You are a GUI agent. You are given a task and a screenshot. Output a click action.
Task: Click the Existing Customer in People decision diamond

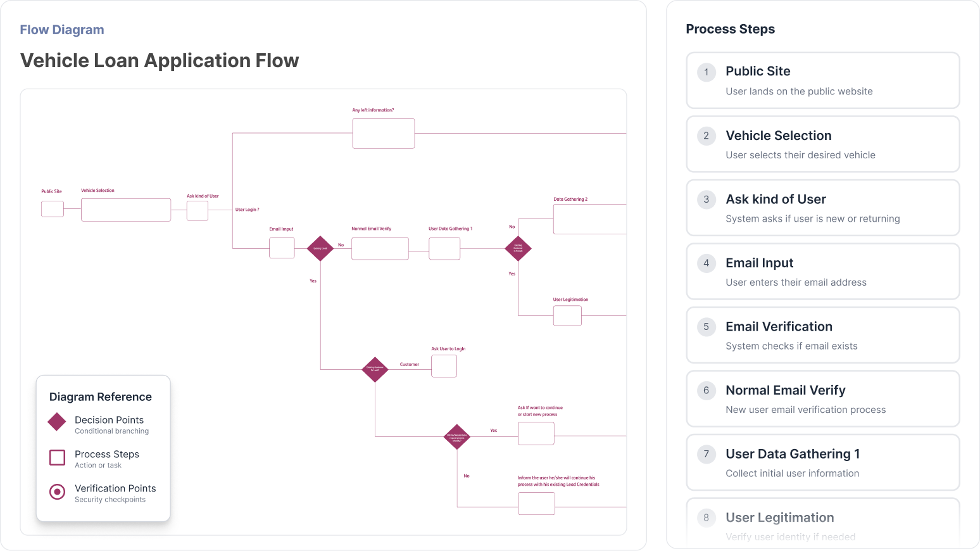pyautogui.click(x=518, y=248)
